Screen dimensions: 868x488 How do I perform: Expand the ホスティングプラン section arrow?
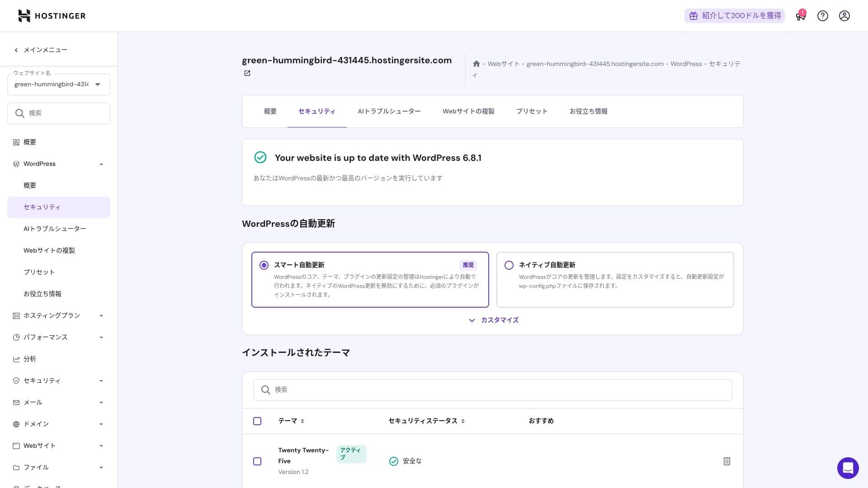[x=101, y=316]
